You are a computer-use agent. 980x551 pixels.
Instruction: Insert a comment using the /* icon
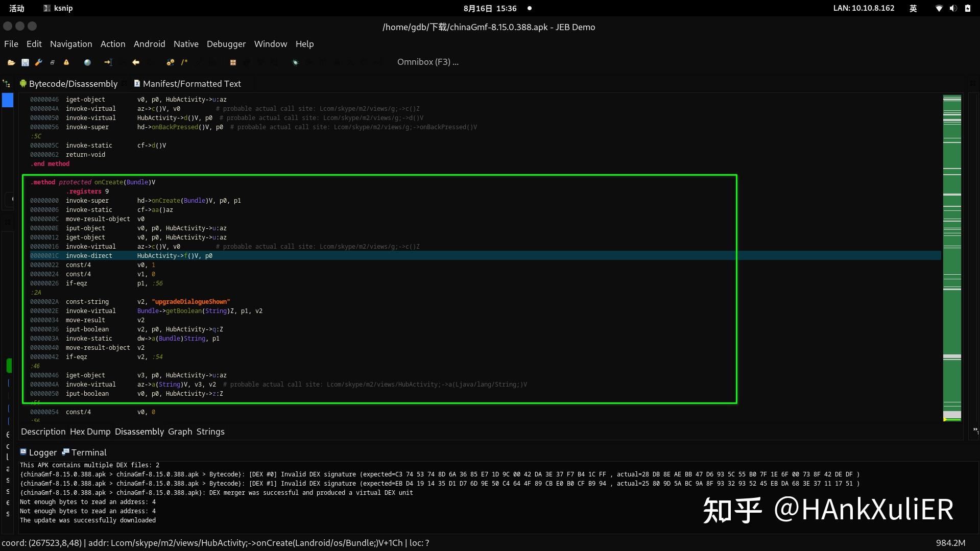[x=184, y=62]
